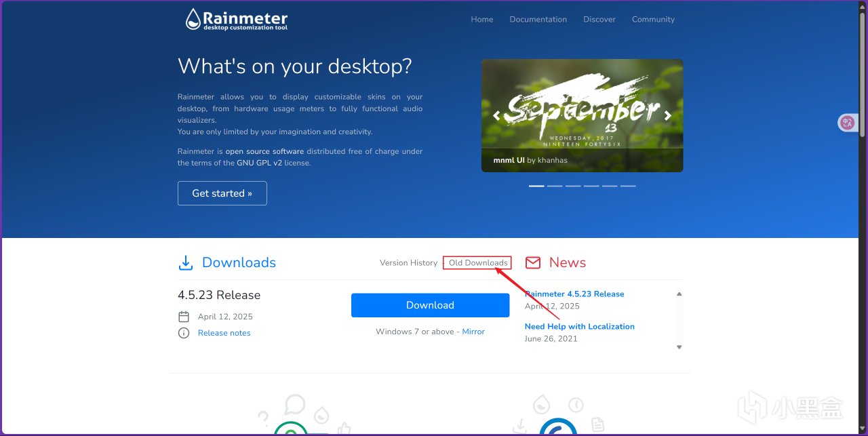
Task: Click the News section heading
Action: pyautogui.click(x=568, y=262)
